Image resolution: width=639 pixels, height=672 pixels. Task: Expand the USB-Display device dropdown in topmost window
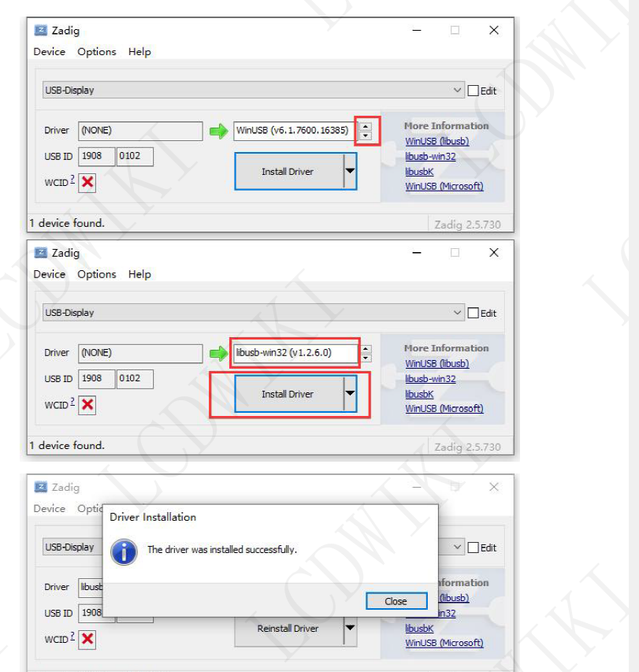pyautogui.click(x=458, y=91)
